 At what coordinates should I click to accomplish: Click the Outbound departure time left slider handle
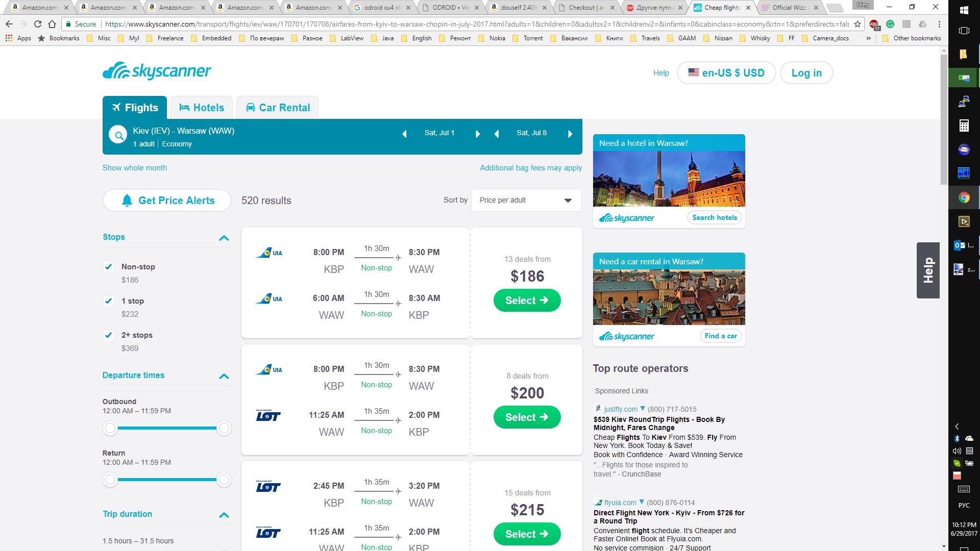(x=110, y=428)
